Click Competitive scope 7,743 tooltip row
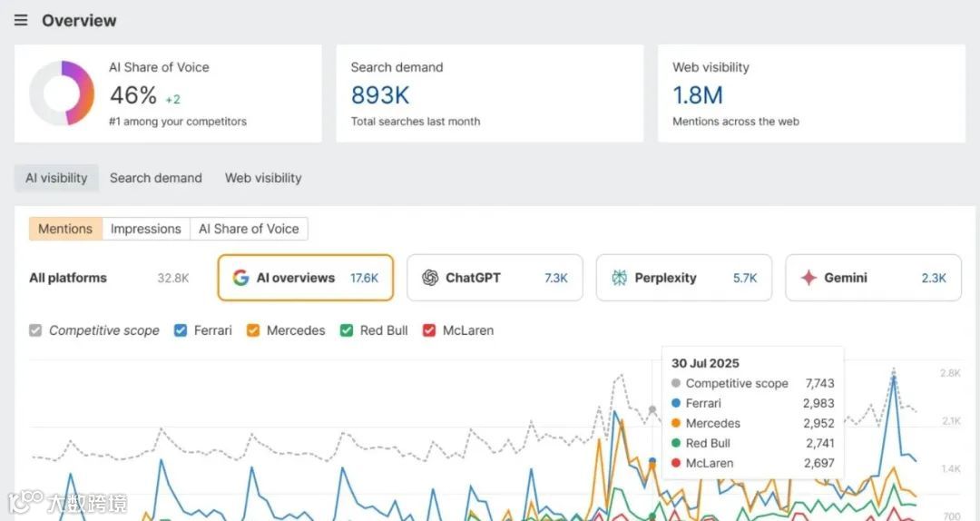Screen dimensions: 980x521 point(752,383)
